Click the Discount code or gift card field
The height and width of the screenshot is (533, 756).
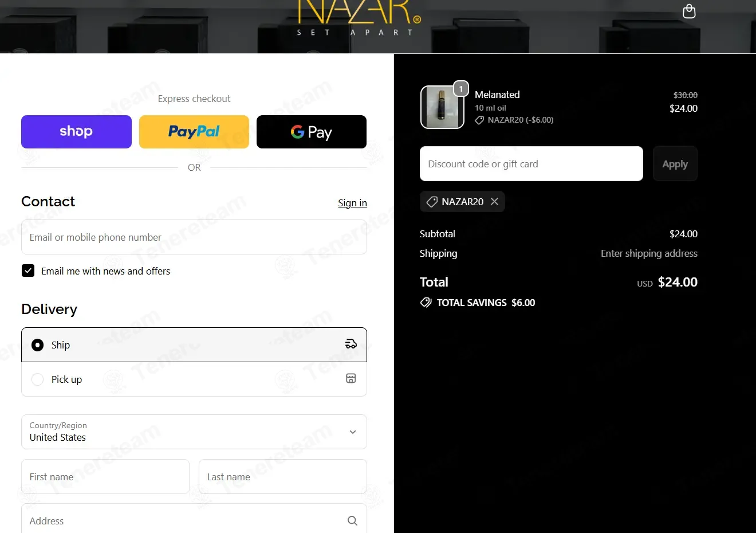531,164
